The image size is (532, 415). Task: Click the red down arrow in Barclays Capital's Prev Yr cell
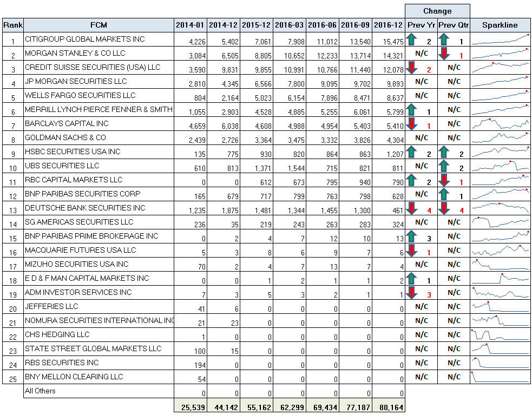pyautogui.click(x=411, y=124)
